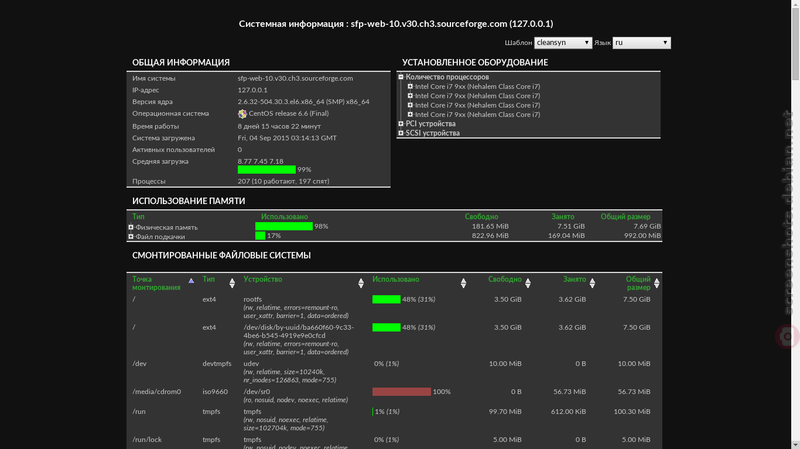Click the ОБЩАЯ ИНФОРМАЦИЯ section heading
Screen dimensions: 800x449
(181, 62)
